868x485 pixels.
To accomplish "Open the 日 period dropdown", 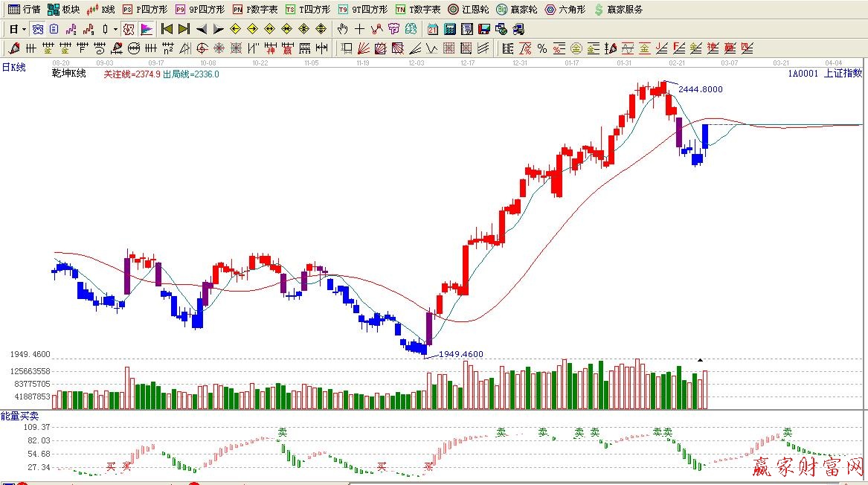I will (x=17, y=29).
